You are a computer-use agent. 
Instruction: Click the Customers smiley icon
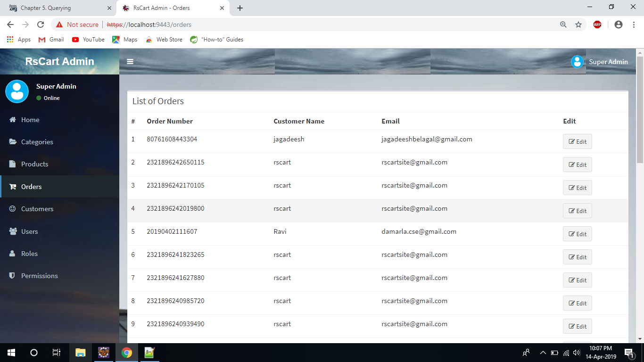(13, 209)
